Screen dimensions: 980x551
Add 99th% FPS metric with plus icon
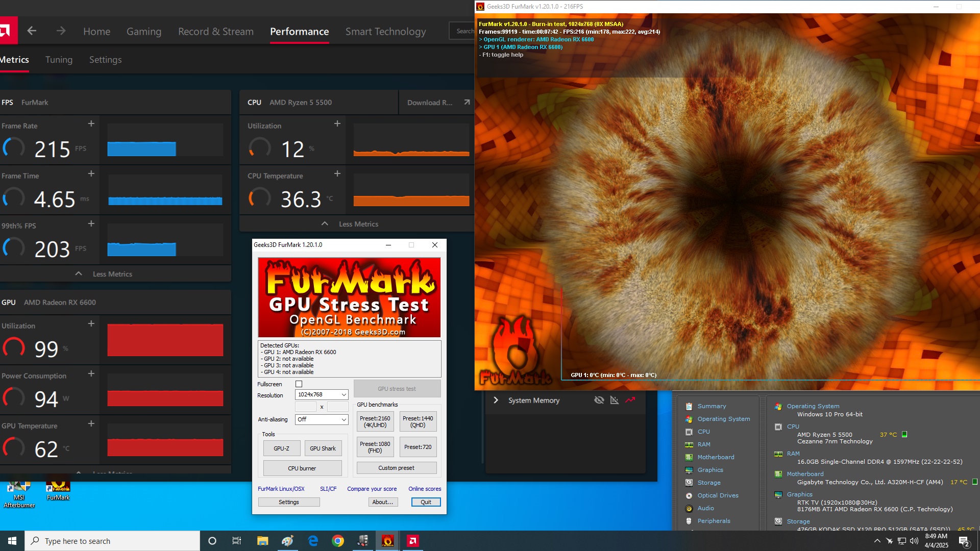[91, 223]
